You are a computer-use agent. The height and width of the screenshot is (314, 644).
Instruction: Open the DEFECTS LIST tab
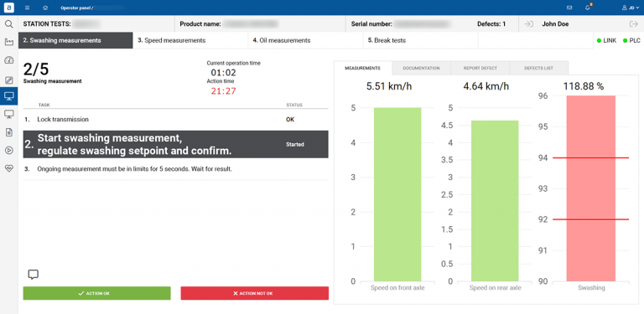tap(539, 68)
